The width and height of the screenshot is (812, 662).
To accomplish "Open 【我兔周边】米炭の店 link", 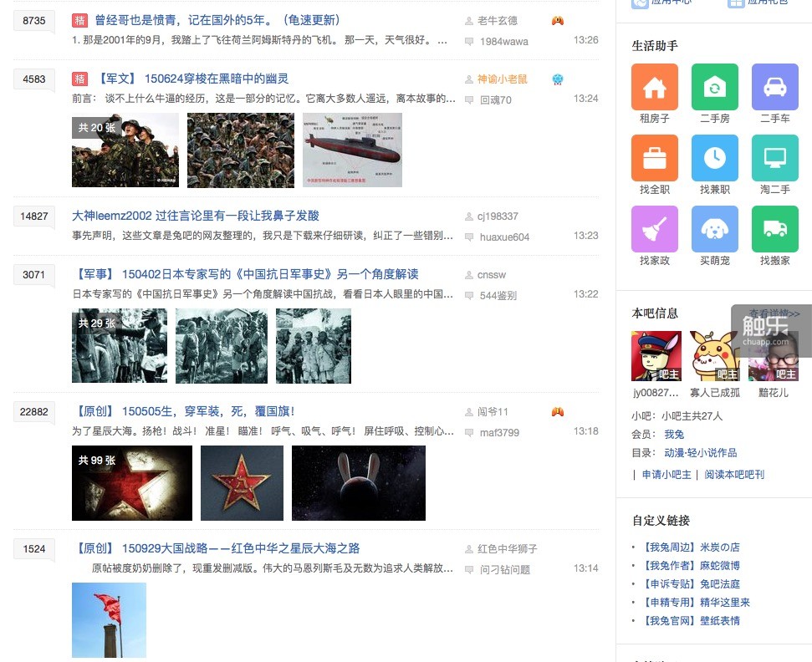I will pyautogui.click(x=691, y=547).
